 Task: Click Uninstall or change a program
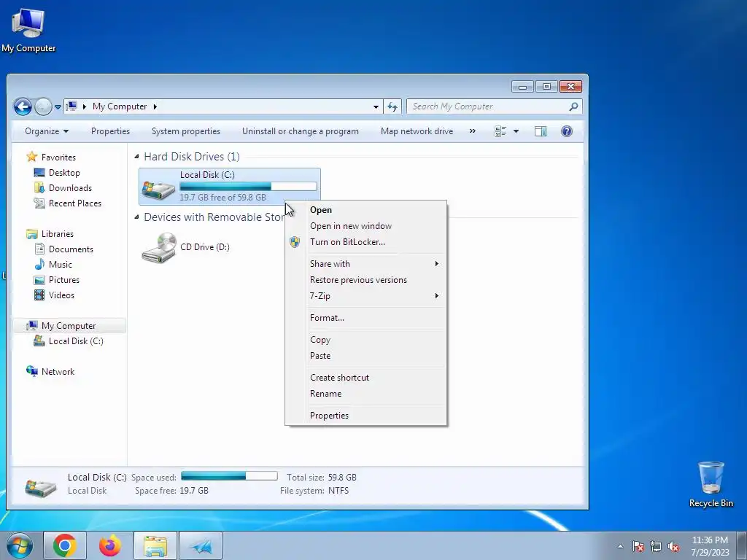[x=300, y=131]
